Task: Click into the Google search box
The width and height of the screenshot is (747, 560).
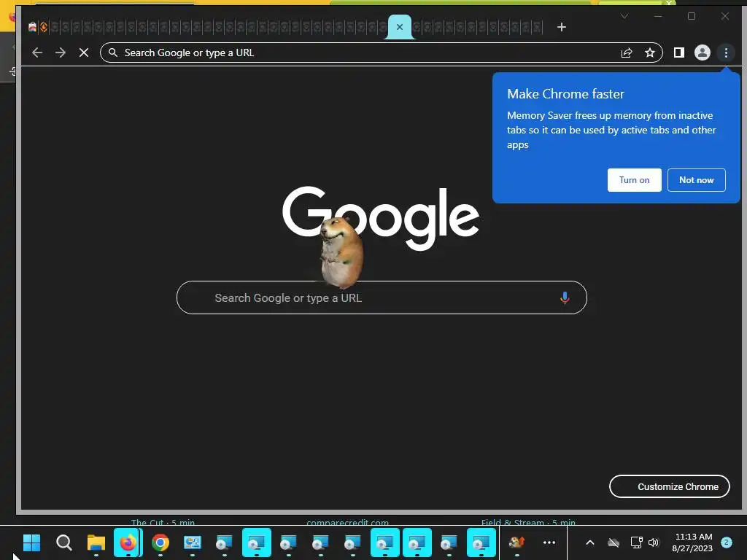Action: tap(382, 297)
